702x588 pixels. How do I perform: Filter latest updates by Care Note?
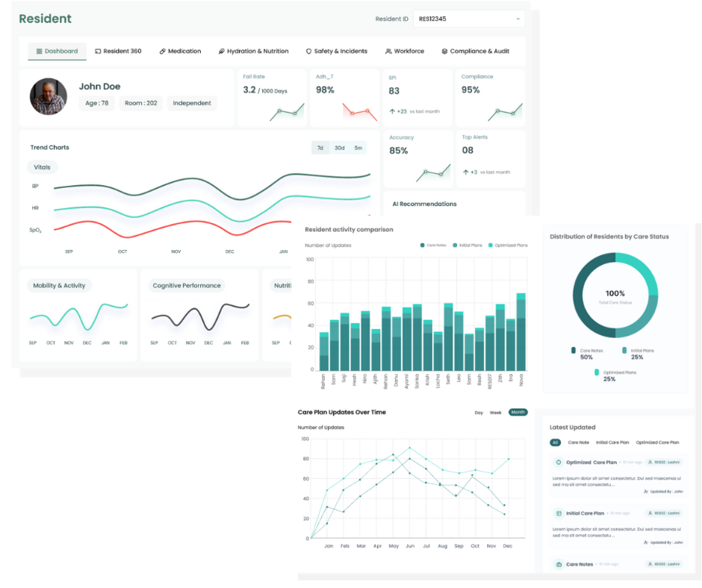pyautogui.click(x=578, y=442)
